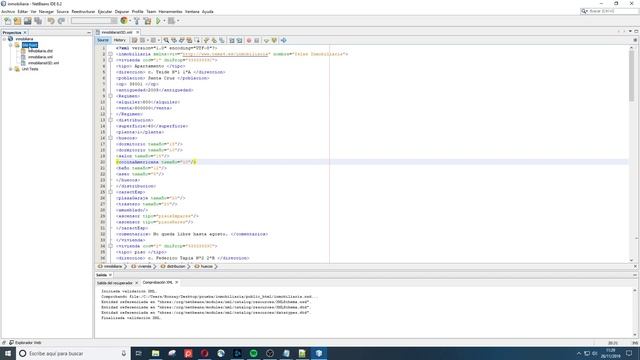640x360 pixels.
Task: Click the Undo toolbar icon
Action: coord(51,21)
